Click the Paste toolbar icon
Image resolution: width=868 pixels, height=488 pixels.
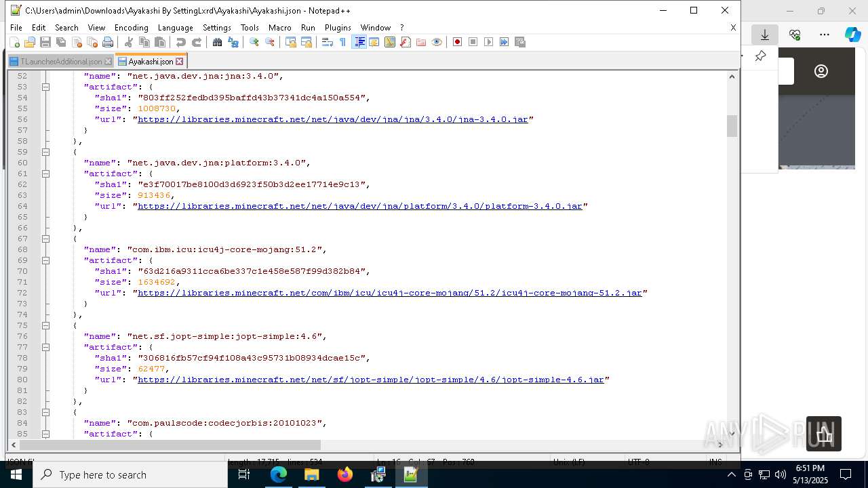tap(160, 42)
